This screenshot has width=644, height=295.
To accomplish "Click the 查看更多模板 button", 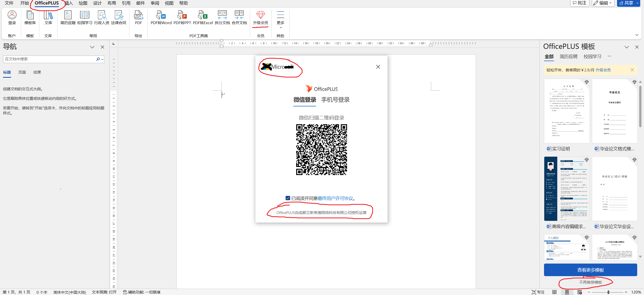I will point(590,270).
